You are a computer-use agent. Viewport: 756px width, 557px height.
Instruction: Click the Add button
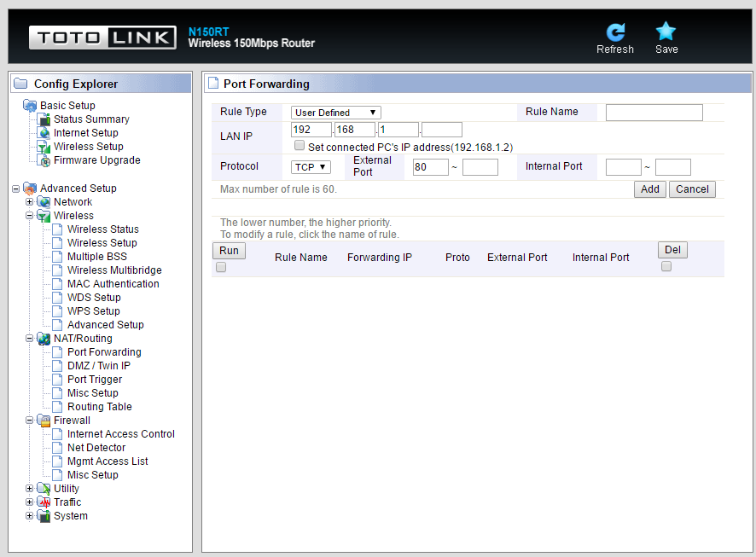pos(650,189)
